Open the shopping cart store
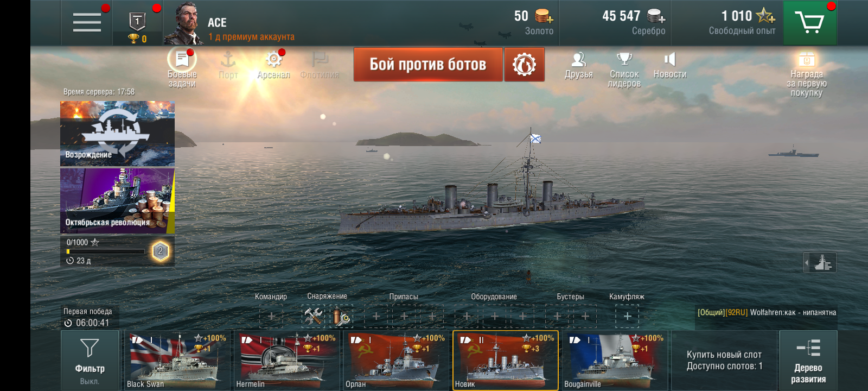This screenshot has width=868, height=391. 809,23
